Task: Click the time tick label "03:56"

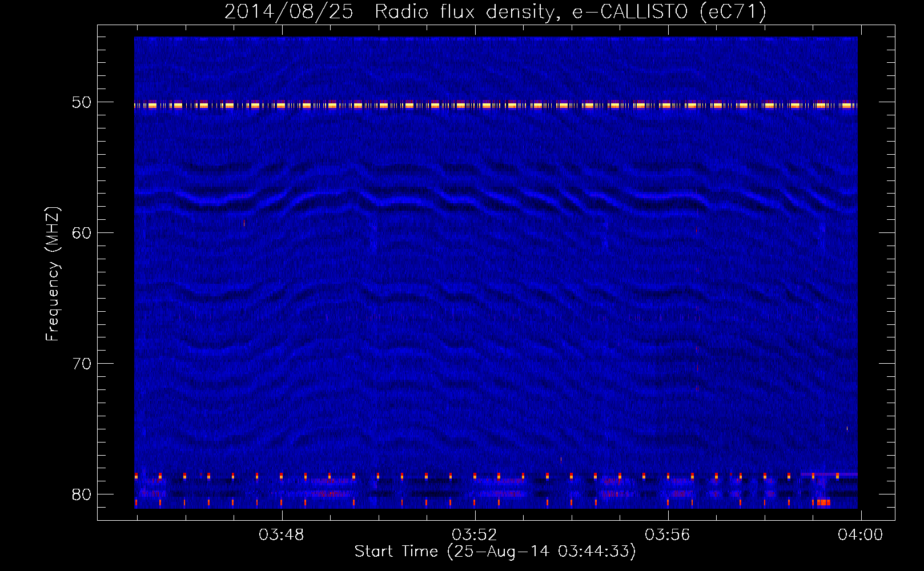Action: (668, 535)
